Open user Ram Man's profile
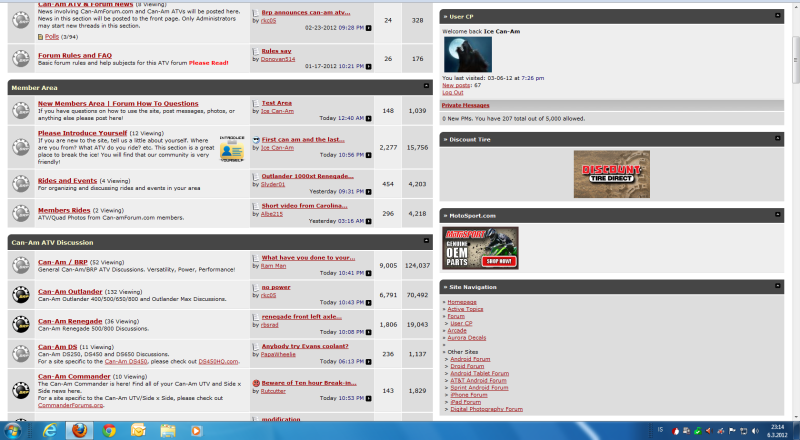 tap(273, 266)
